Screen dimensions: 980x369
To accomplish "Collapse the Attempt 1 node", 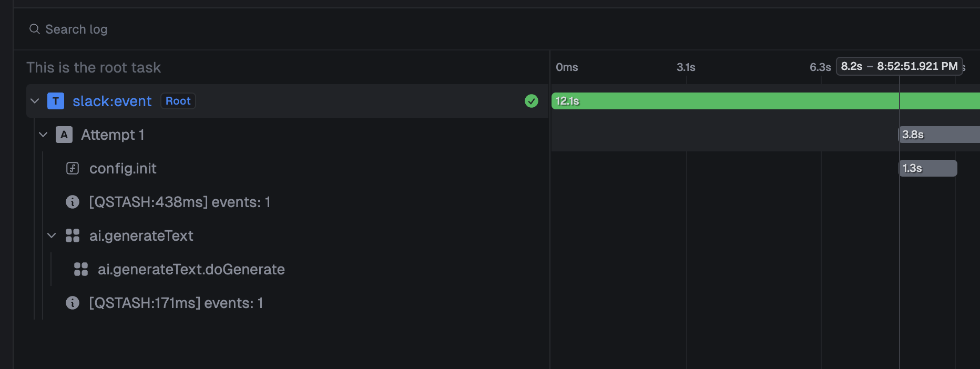I will 43,135.
